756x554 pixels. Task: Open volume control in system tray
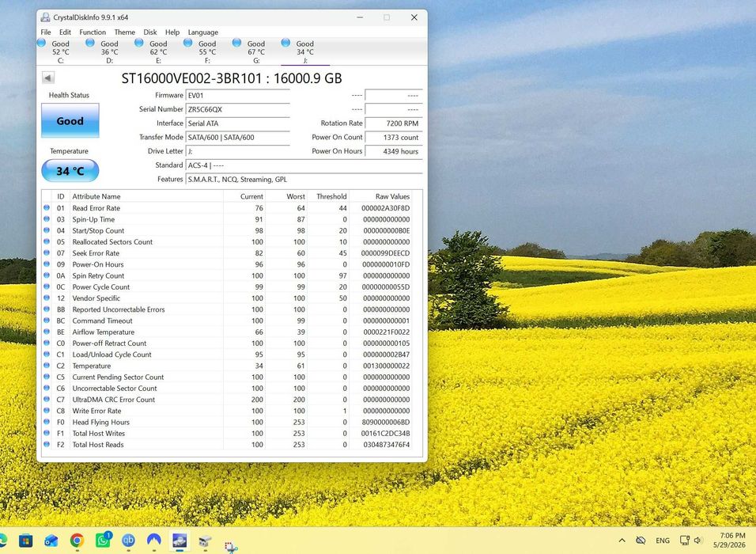point(697,541)
